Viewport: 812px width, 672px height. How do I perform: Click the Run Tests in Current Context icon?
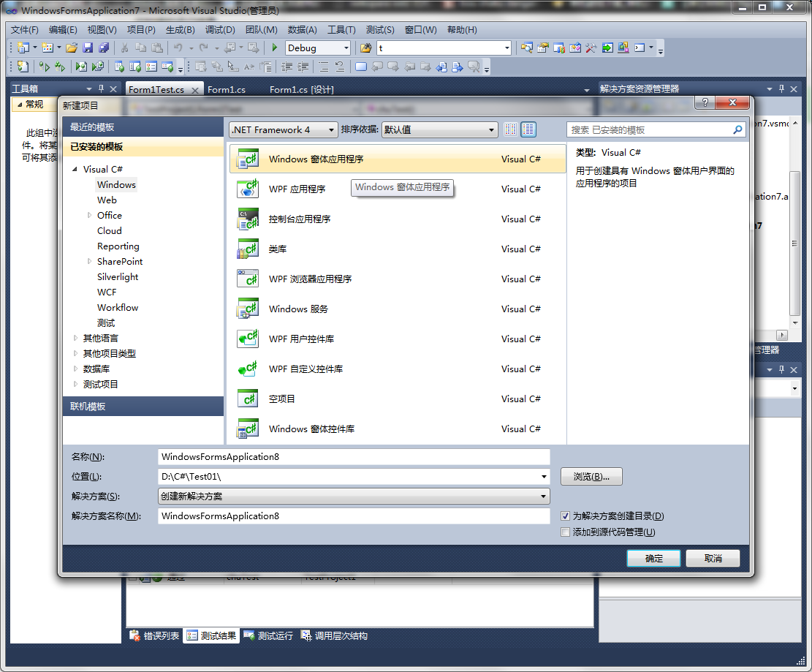45,67
